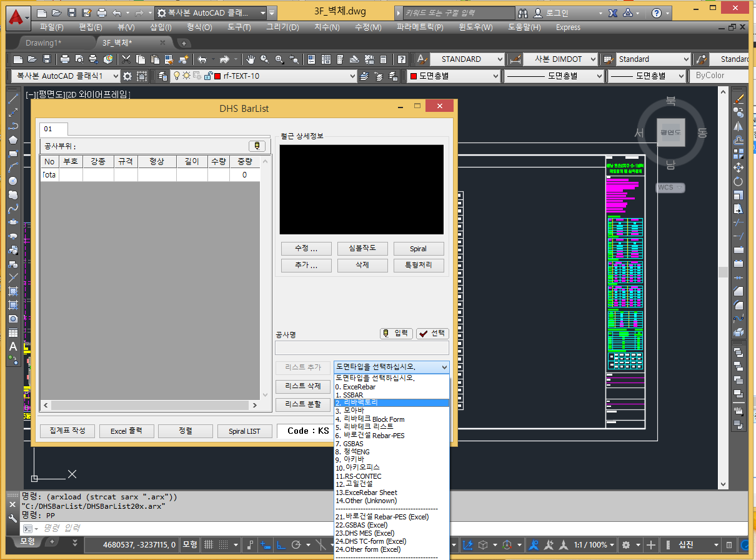
Task: Select the Rectangle draw tool
Action: (x=13, y=153)
